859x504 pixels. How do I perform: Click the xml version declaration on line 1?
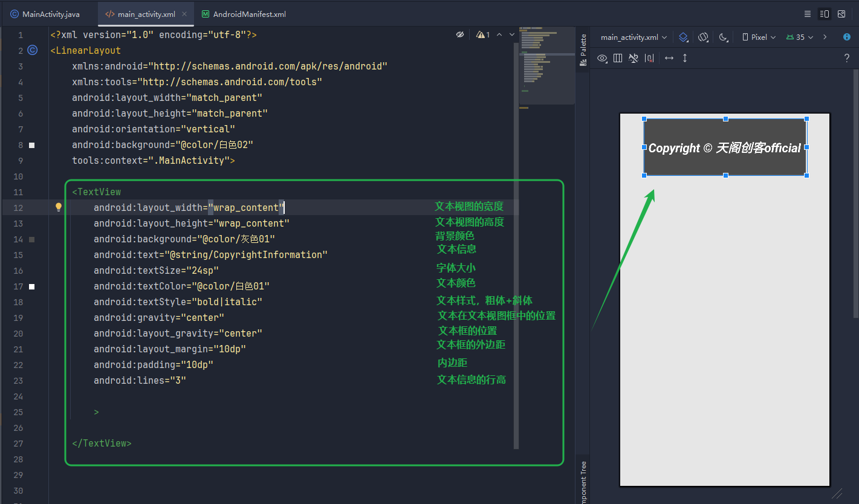[x=154, y=35]
